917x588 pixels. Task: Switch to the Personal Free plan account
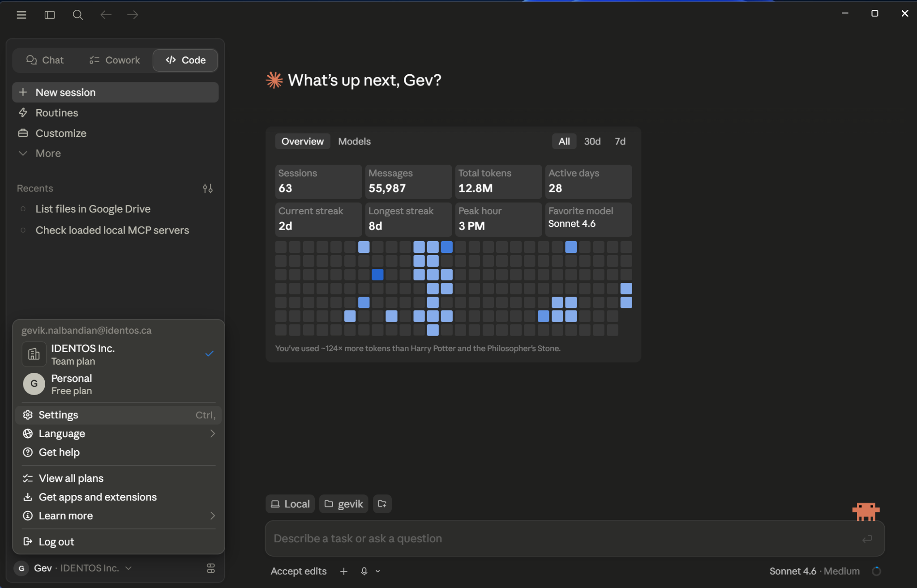[119, 384]
